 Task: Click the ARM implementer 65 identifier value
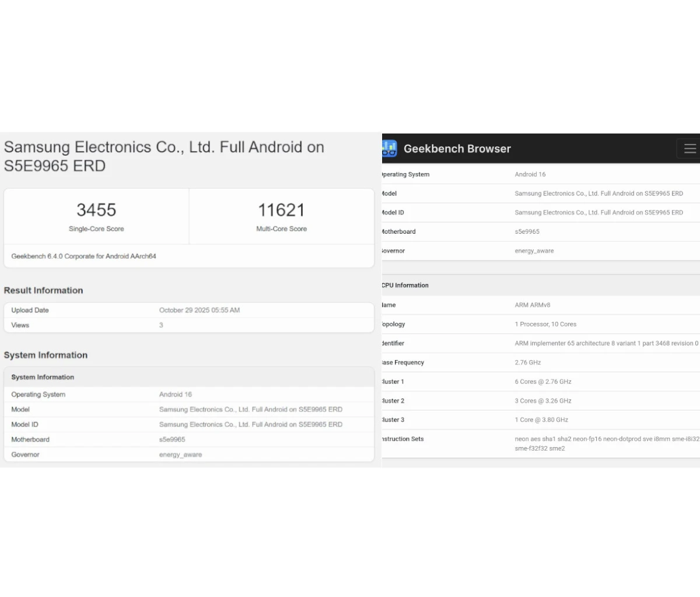click(x=606, y=343)
